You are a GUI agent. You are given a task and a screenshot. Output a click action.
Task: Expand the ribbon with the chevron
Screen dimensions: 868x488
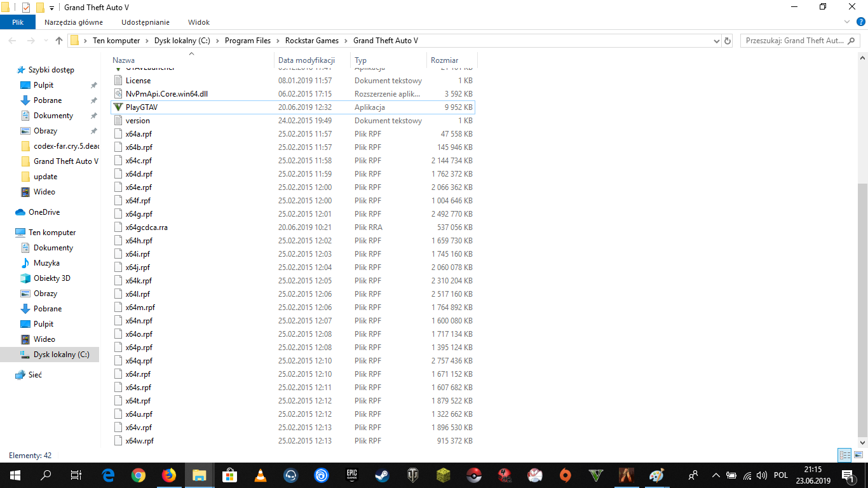click(x=846, y=22)
